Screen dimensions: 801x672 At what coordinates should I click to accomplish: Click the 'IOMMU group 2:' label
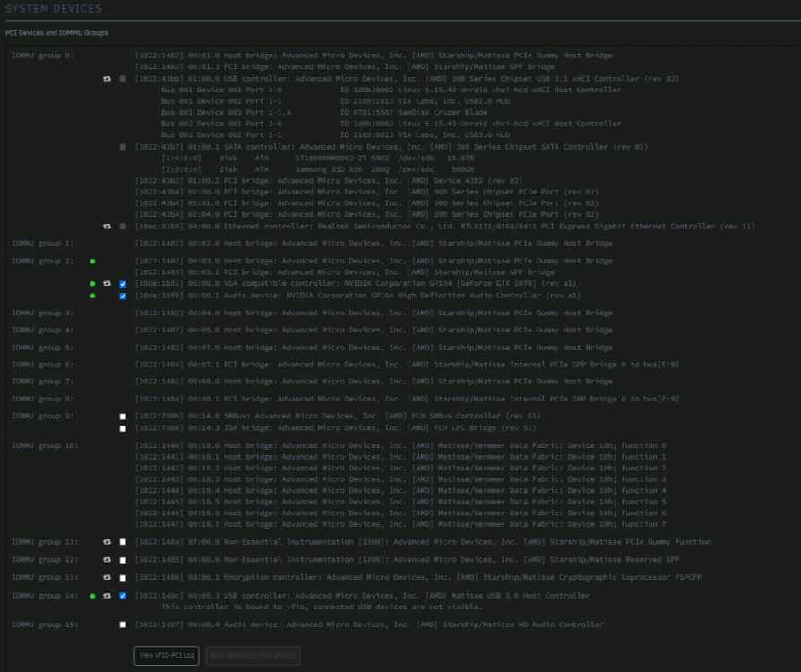click(43, 261)
